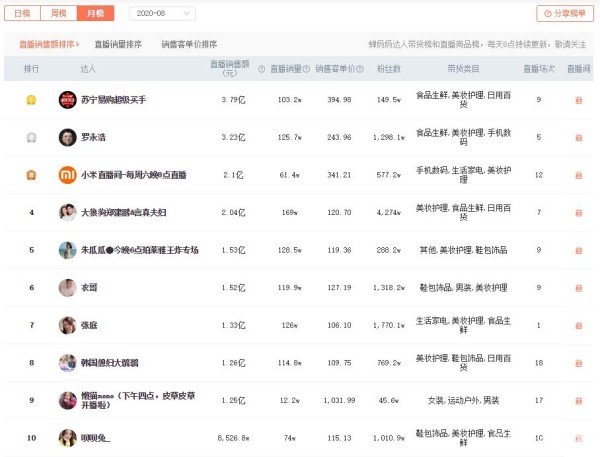Open 懒猫nono avatar picture
This screenshot has width=600, height=457.
(x=67, y=401)
